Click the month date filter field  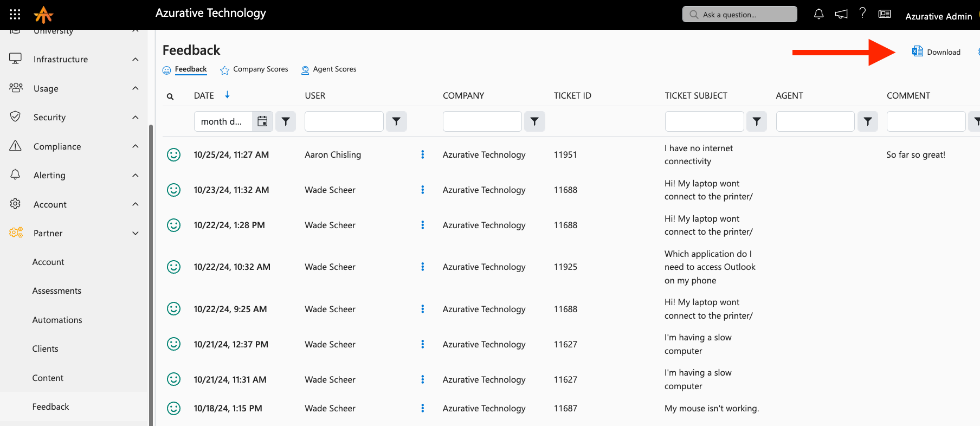[223, 121]
